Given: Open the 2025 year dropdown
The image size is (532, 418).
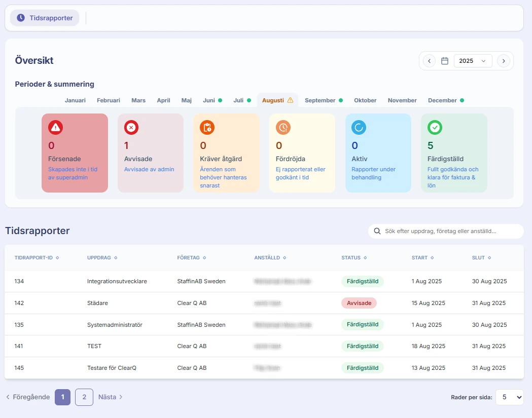Looking at the screenshot, I should (x=473, y=61).
